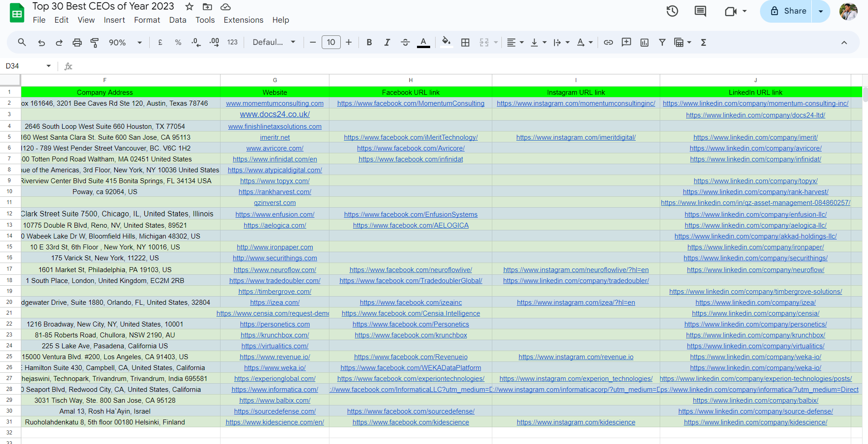Image resolution: width=868 pixels, height=444 pixels.
Task: Expand text rotation dropdown
Action: 591,43
